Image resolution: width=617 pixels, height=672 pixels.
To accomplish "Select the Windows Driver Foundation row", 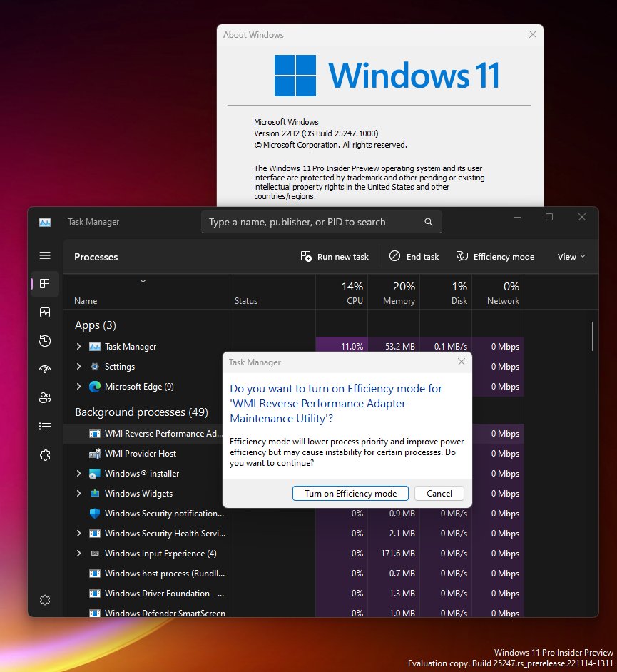I will coord(293,593).
